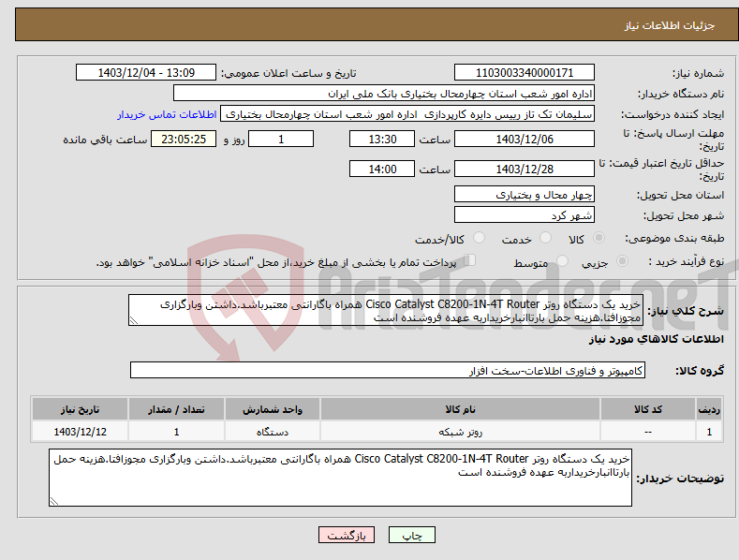Click the دستگاه unit cell

(273, 432)
